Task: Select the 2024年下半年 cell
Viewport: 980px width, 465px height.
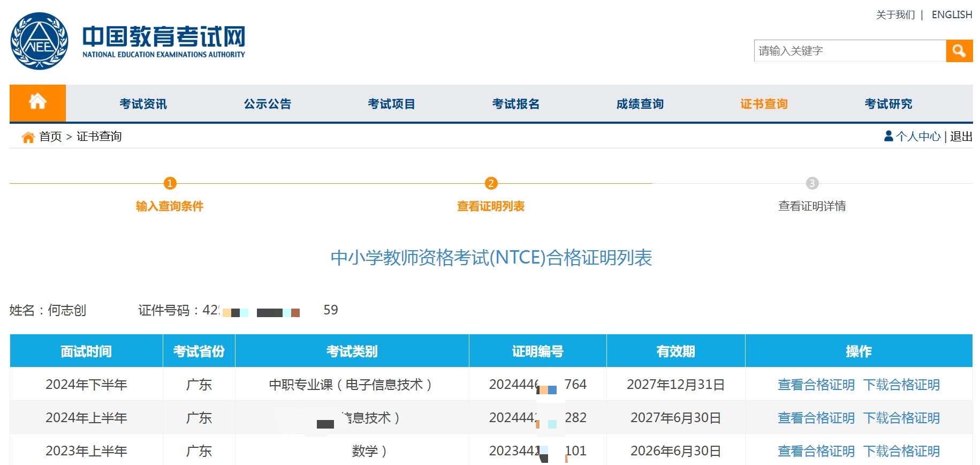Action: [86, 385]
